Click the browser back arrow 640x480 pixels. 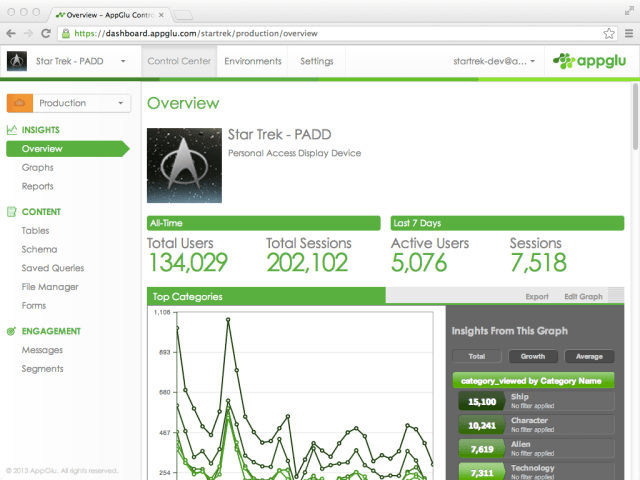pos(13,33)
